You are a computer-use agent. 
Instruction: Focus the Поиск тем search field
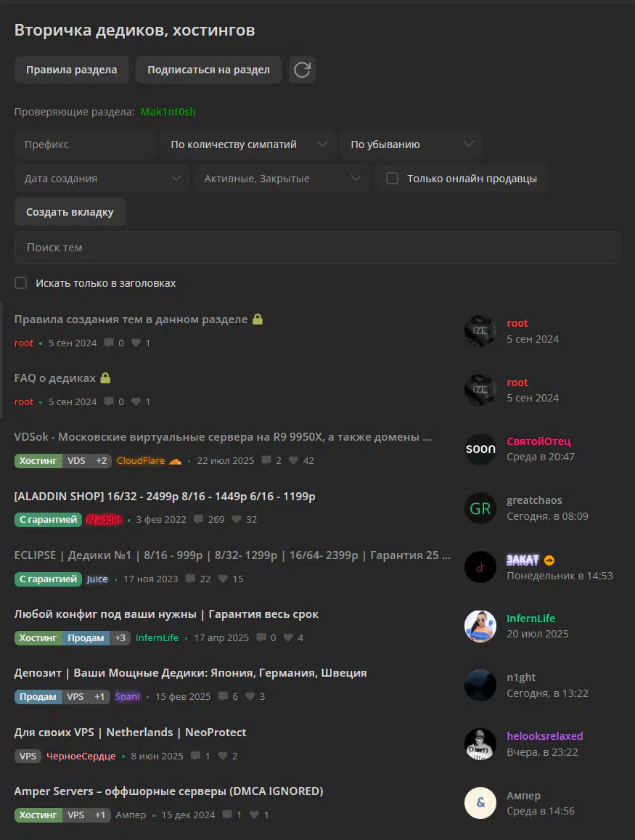point(318,248)
